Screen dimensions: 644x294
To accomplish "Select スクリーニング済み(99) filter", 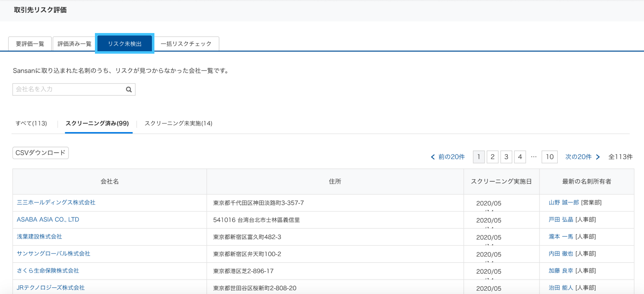I will [97, 123].
